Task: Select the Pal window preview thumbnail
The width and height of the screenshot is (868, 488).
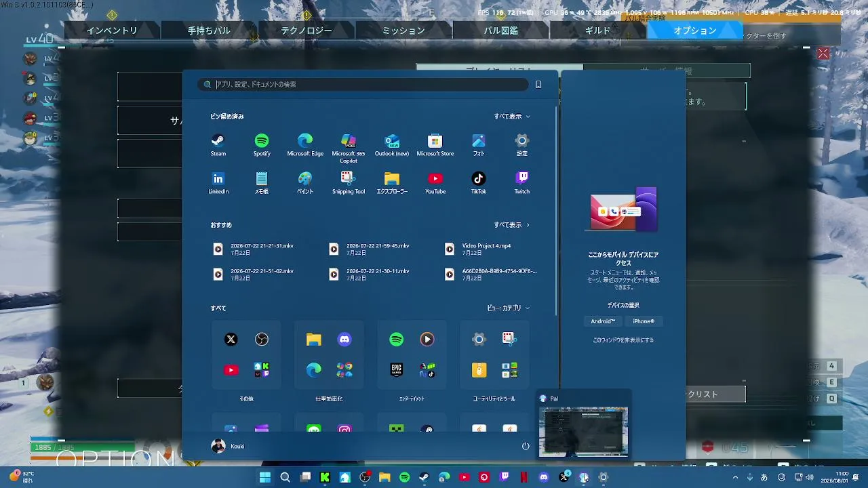Action: pos(583,432)
